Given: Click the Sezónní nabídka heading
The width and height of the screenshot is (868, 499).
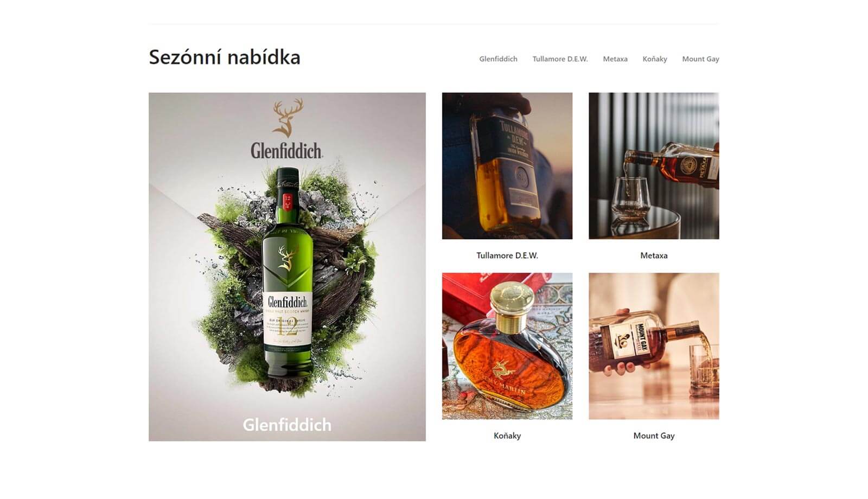Looking at the screenshot, I should (225, 57).
